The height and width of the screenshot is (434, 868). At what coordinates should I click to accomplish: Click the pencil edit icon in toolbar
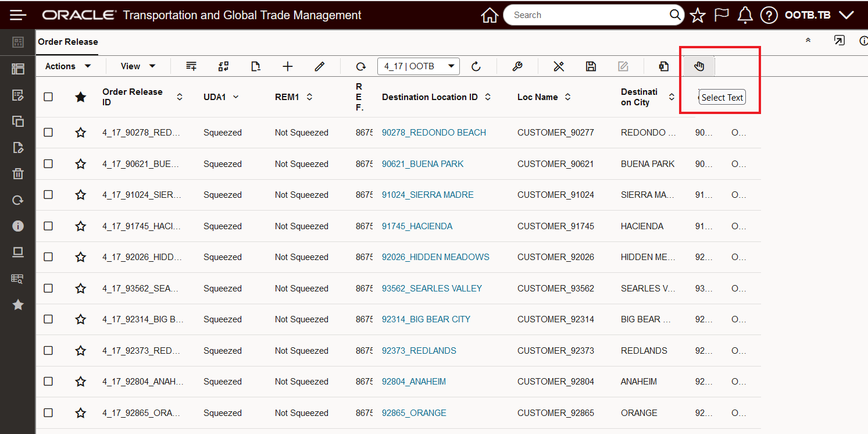[x=319, y=66]
